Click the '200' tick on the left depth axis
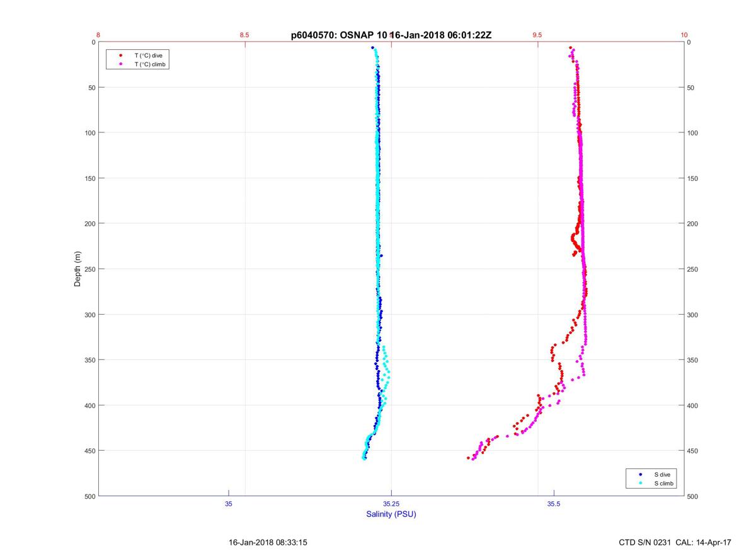756x558 pixels. click(x=89, y=224)
